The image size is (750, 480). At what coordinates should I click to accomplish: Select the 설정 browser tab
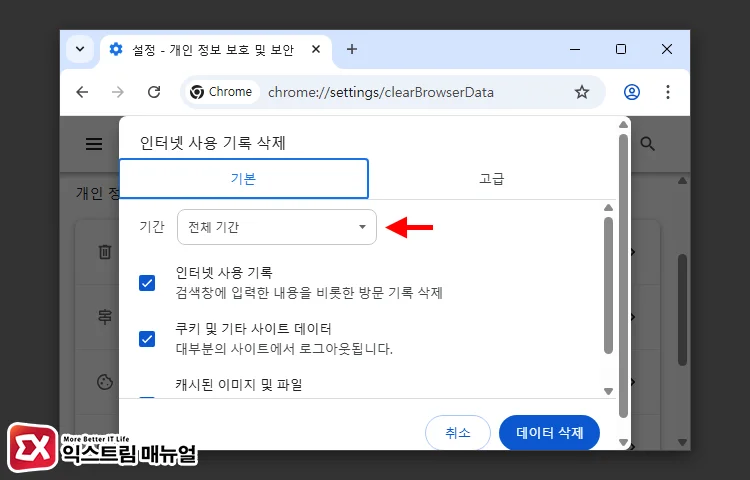click(x=215, y=50)
